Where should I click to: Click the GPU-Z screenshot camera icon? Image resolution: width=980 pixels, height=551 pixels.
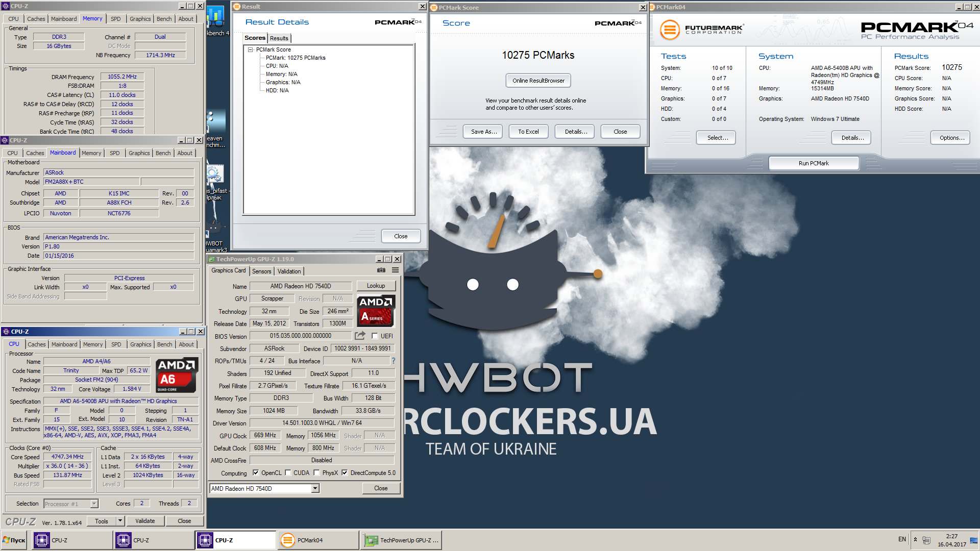381,270
